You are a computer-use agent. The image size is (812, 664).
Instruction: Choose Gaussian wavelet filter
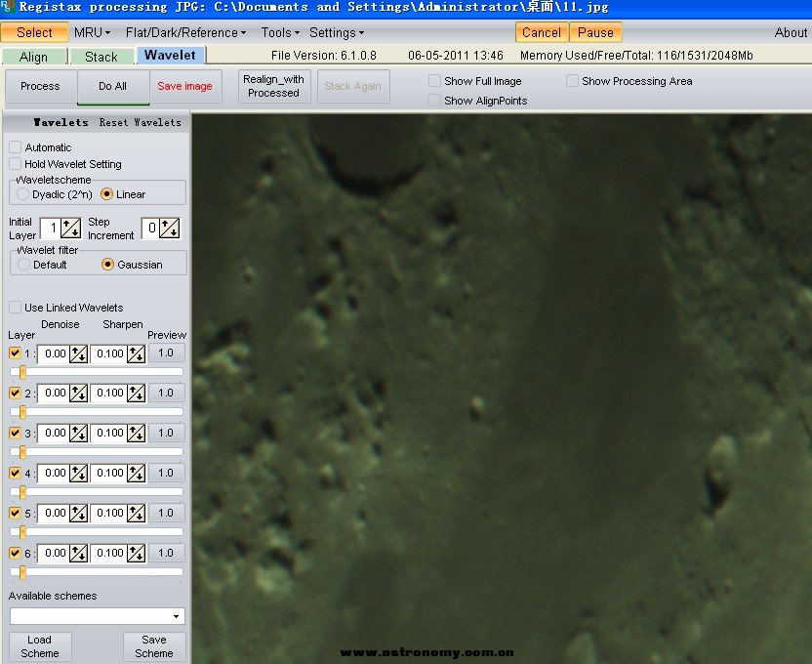[107, 265]
